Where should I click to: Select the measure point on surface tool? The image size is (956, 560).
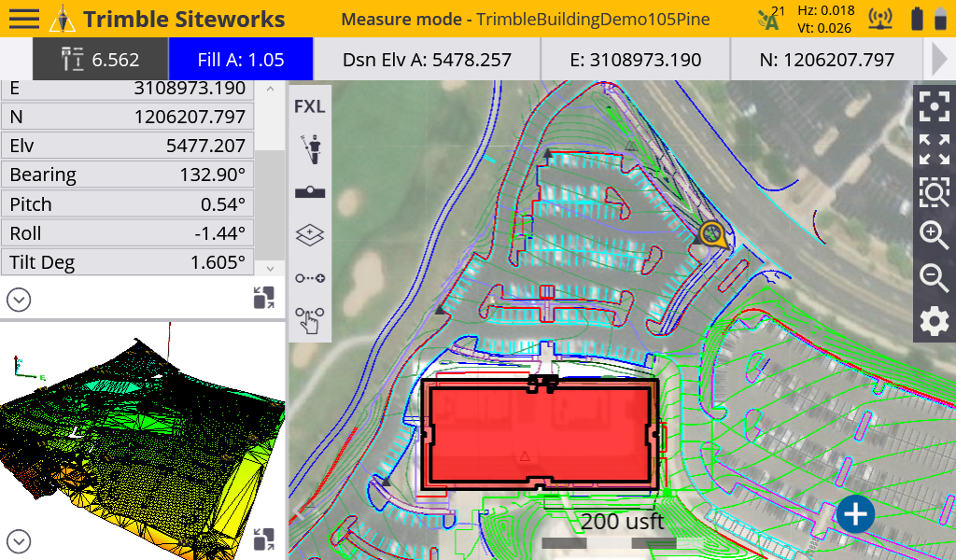pyautogui.click(x=310, y=192)
